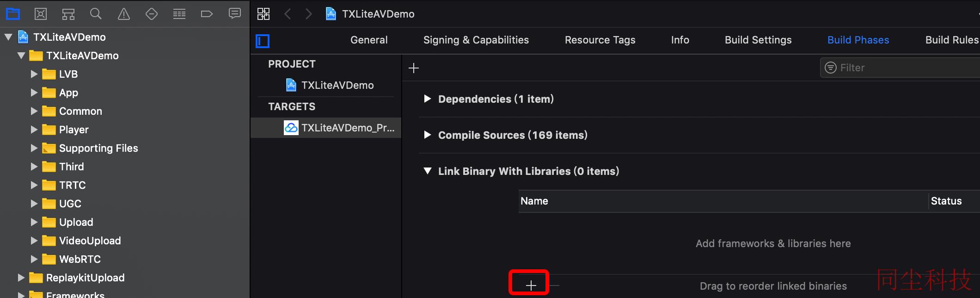Screen dimensions: 980x298
Task: Click the related items grid icon
Action: [x=263, y=14]
